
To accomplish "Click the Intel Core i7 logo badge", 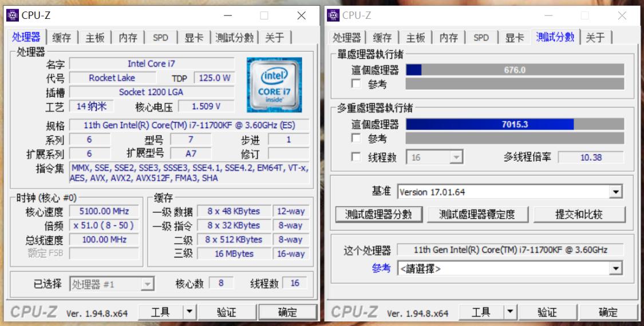I will tap(274, 85).
